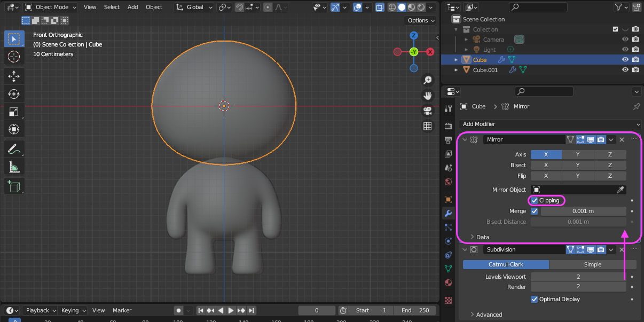Open the Add menu in the viewport header
Viewport: 644px width, 322px height.
tap(132, 7)
